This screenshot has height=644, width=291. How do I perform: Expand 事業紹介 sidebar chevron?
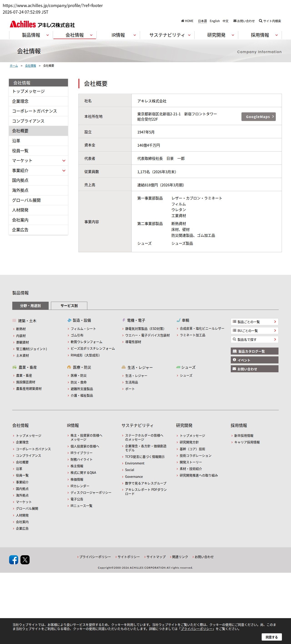pos(64,170)
